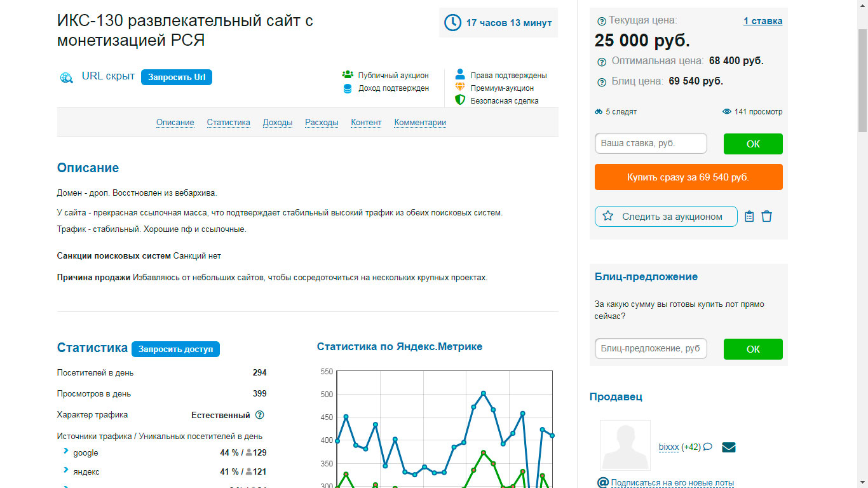Viewport: 868px width, 488px height.
Task: Click the Санкции поисковых систем label
Action: (x=114, y=256)
